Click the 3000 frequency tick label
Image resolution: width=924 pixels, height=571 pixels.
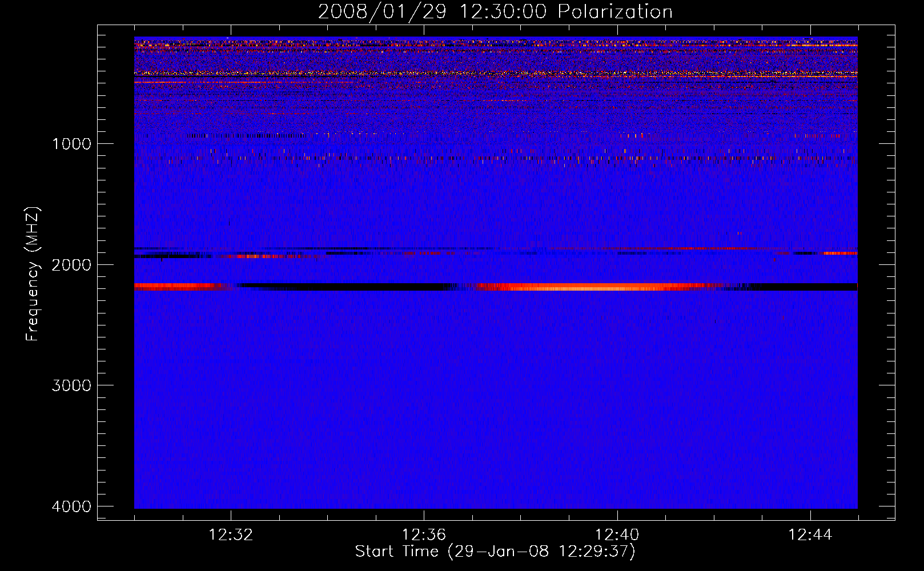pos(71,385)
